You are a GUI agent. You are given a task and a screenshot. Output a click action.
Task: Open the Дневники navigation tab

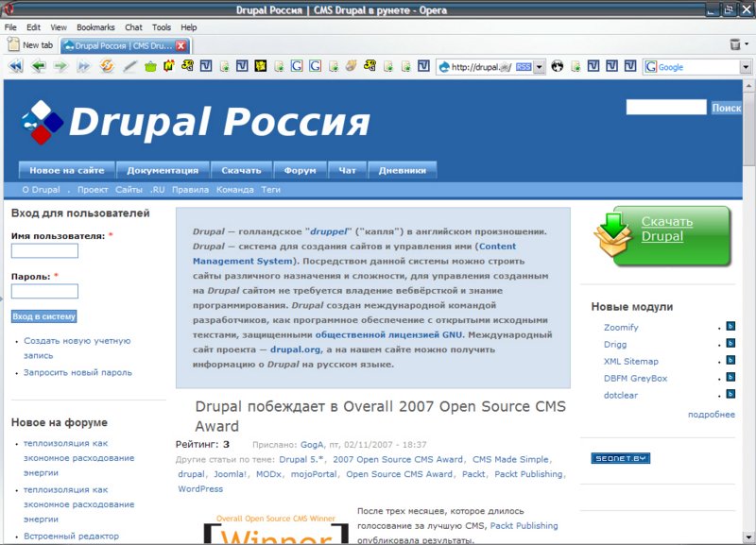pyautogui.click(x=403, y=170)
